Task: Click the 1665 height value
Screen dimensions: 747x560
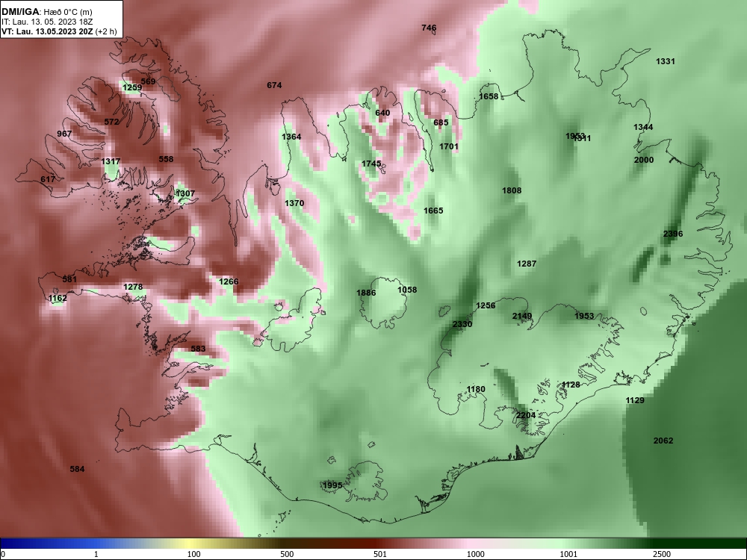Action: 433,211
